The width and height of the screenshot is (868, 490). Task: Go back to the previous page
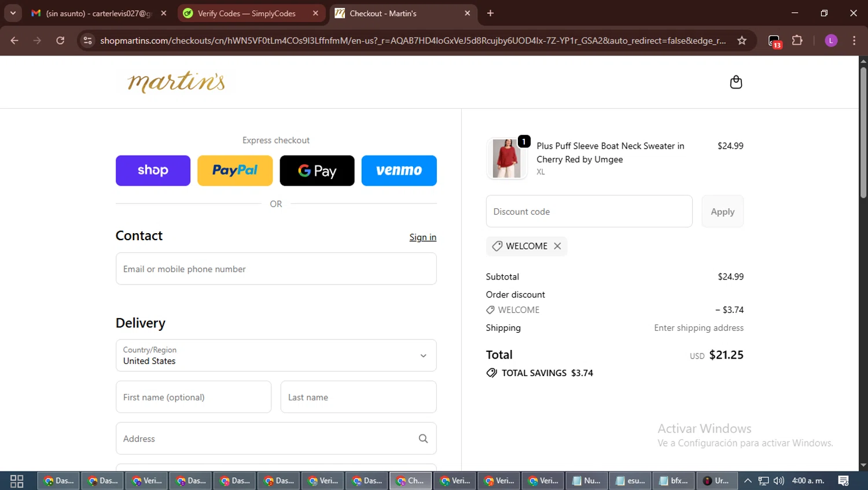(x=14, y=40)
